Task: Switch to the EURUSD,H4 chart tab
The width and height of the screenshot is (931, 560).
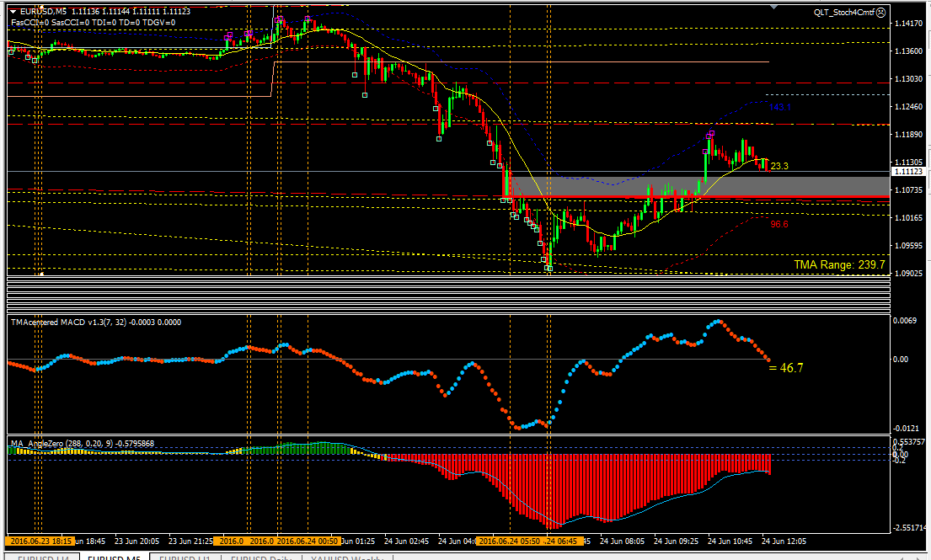Action: [x=43, y=557]
